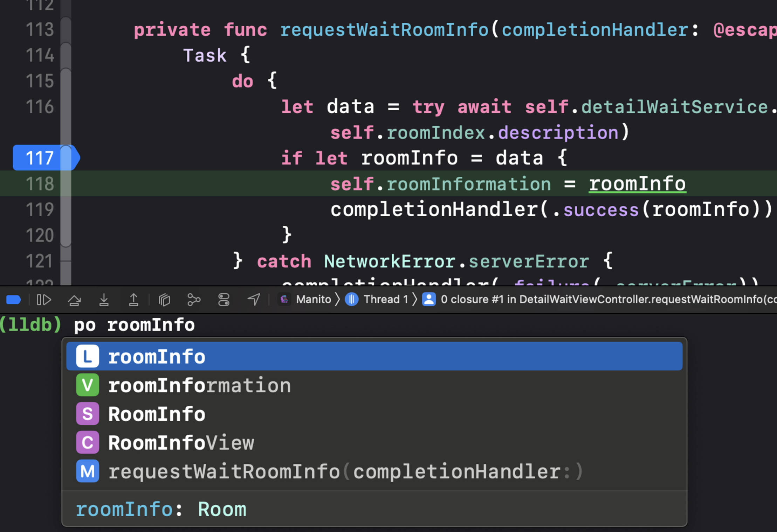This screenshot has width=777, height=532.
Task: Click the Step Into debug icon
Action: (104, 300)
